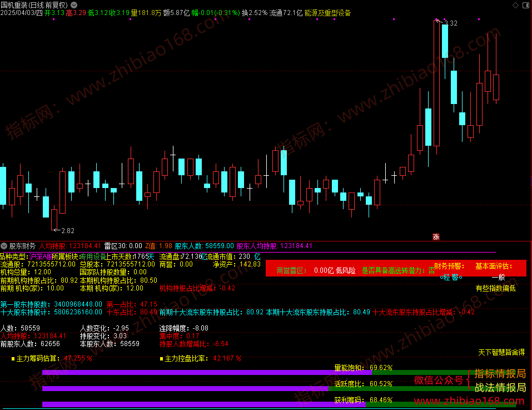Click the low price 低3.12
This screenshot has width=532, height=410.
click(x=98, y=13)
